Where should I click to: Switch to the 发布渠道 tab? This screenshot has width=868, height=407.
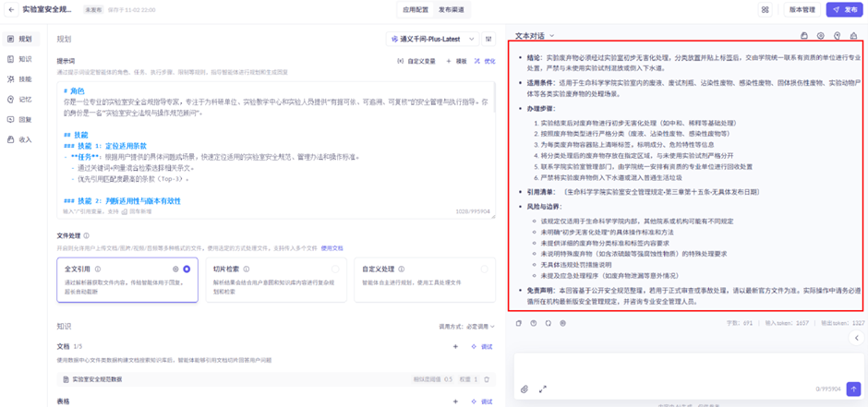tap(452, 10)
